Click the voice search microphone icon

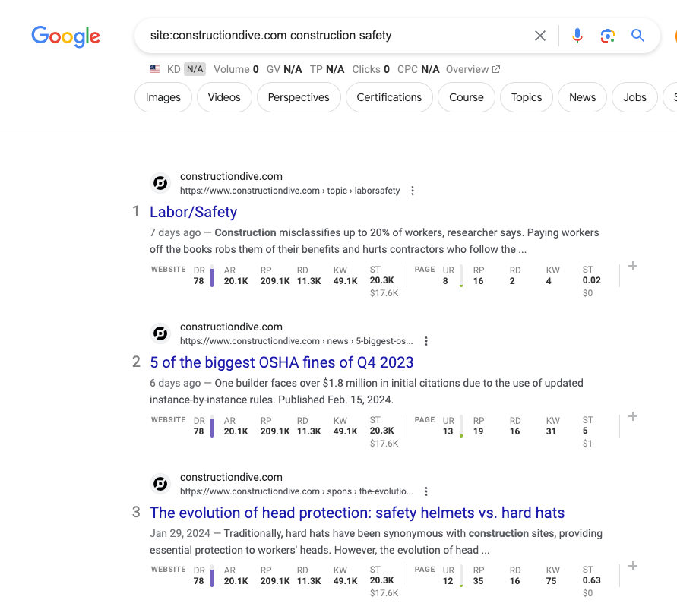[577, 35]
